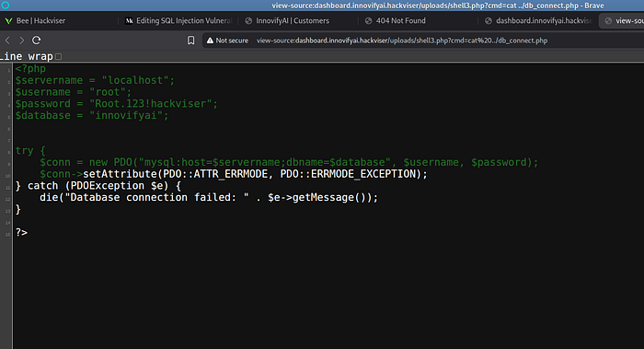Click the setAttribute ERRMODE_EXCEPTION line

point(234,174)
